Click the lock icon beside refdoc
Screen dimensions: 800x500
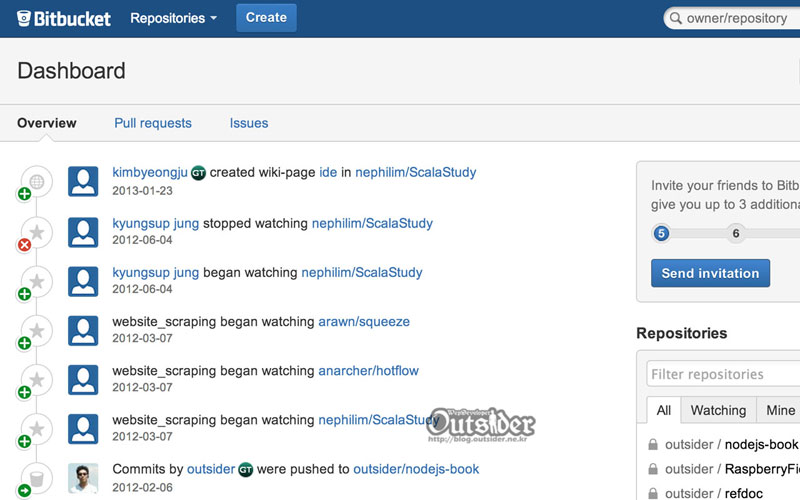(653, 493)
